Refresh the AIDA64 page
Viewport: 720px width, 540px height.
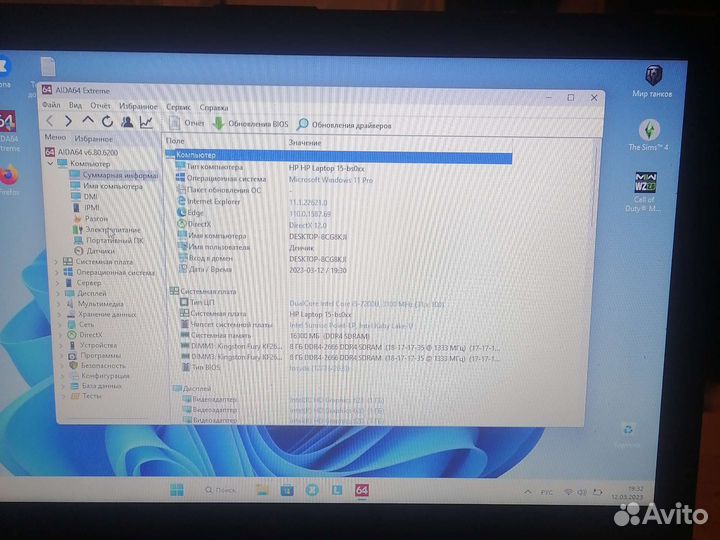pyautogui.click(x=107, y=122)
